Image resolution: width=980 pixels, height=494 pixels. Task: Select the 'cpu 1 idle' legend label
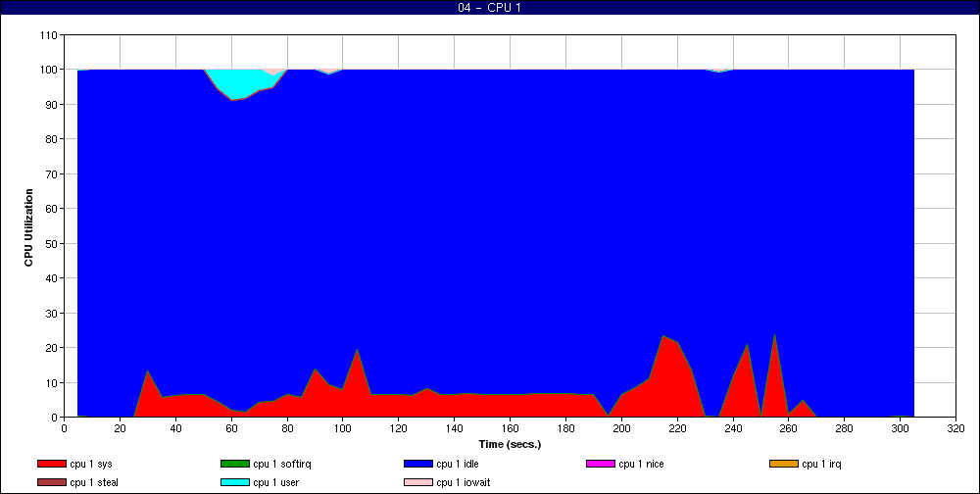point(458,464)
